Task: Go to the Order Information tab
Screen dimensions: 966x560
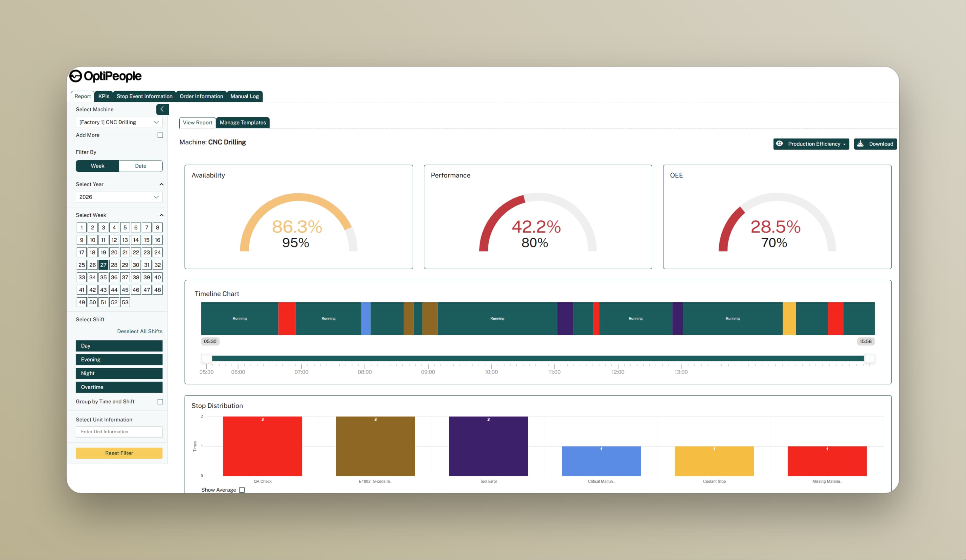Action: tap(201, 96)
